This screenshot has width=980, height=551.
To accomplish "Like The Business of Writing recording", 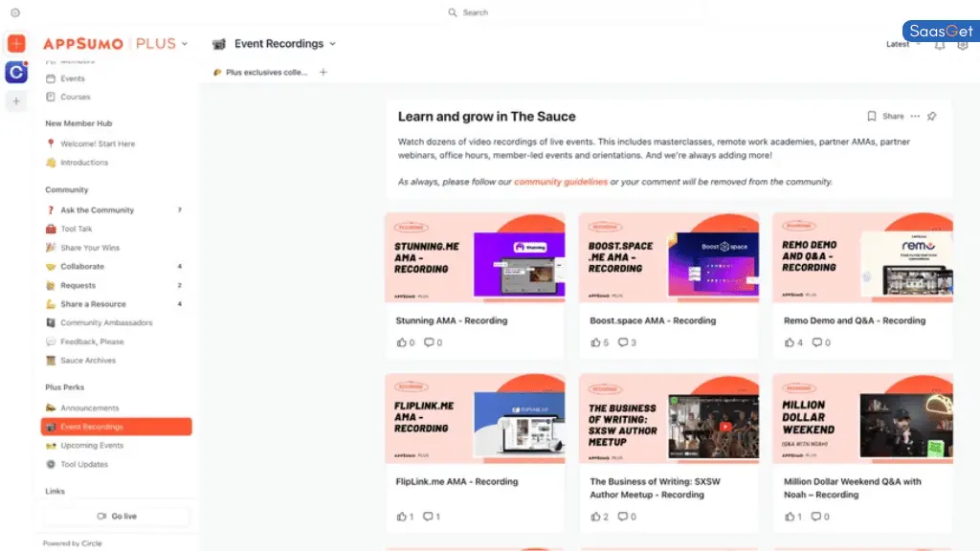I will [595, 517].
